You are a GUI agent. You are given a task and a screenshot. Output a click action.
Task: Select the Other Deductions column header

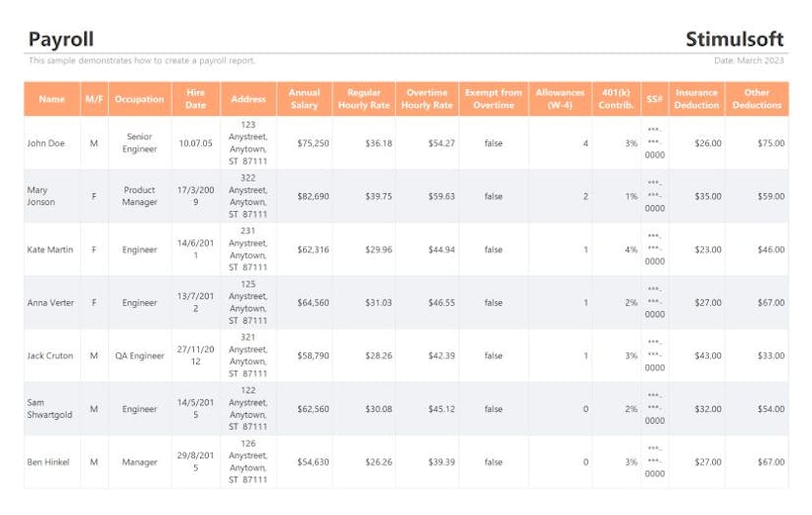[x=756, y=99]
